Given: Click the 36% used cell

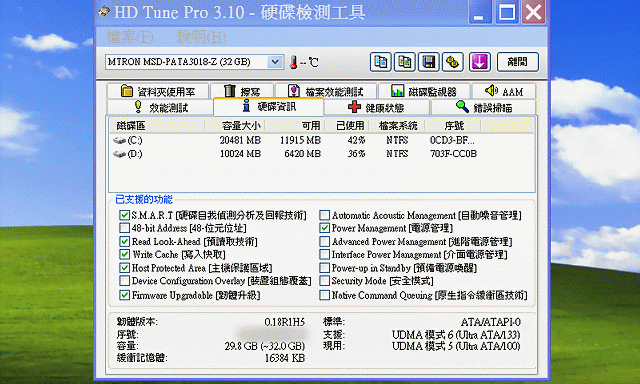Looking at the screenshot, I should [x=356, y=154].
